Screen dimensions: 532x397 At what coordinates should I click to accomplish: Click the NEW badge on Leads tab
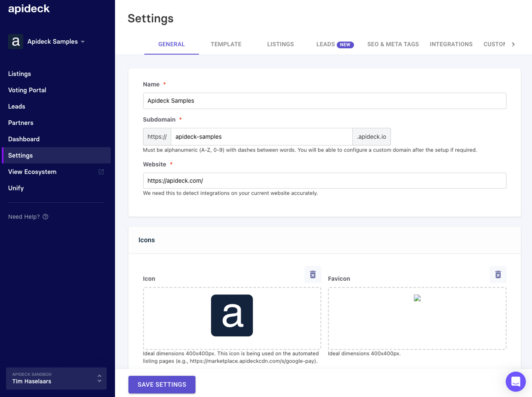click(x=345, y=45)
